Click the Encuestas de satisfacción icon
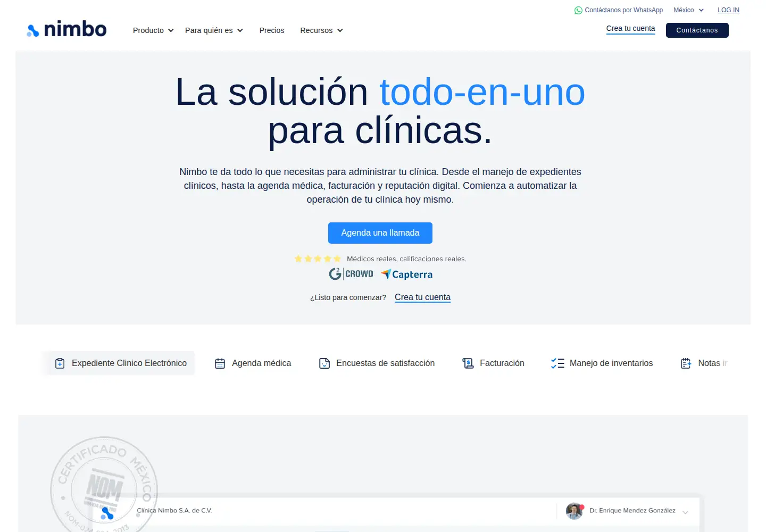 pos(324,363)
